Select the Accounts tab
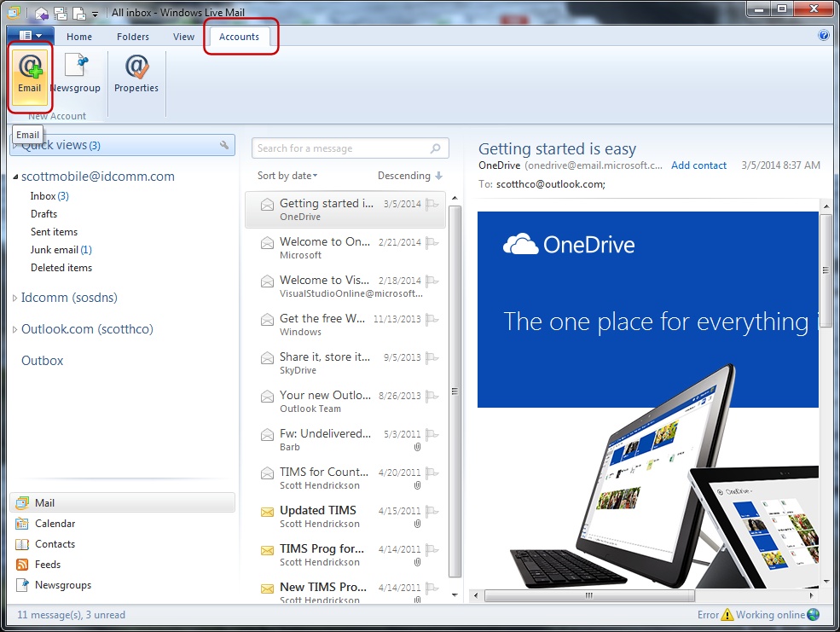This screenshot has height=632, width=840. point(239,37)
